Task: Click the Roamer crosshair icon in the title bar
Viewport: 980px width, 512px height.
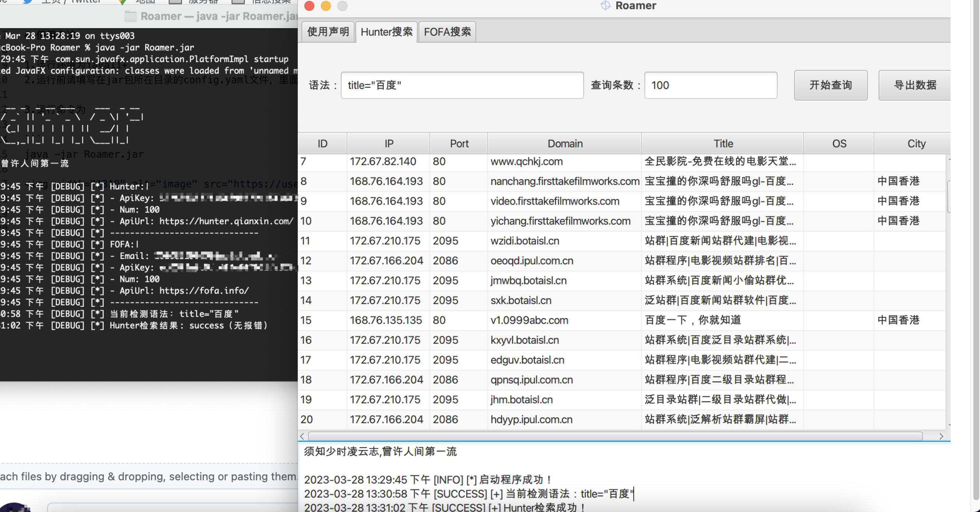Action: click(605, 6)
